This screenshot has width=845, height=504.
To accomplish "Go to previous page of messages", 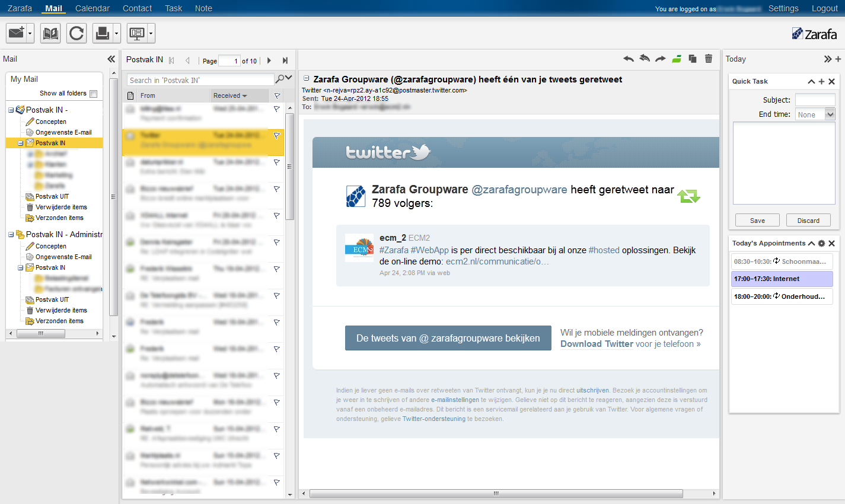I will coord(187,60).
